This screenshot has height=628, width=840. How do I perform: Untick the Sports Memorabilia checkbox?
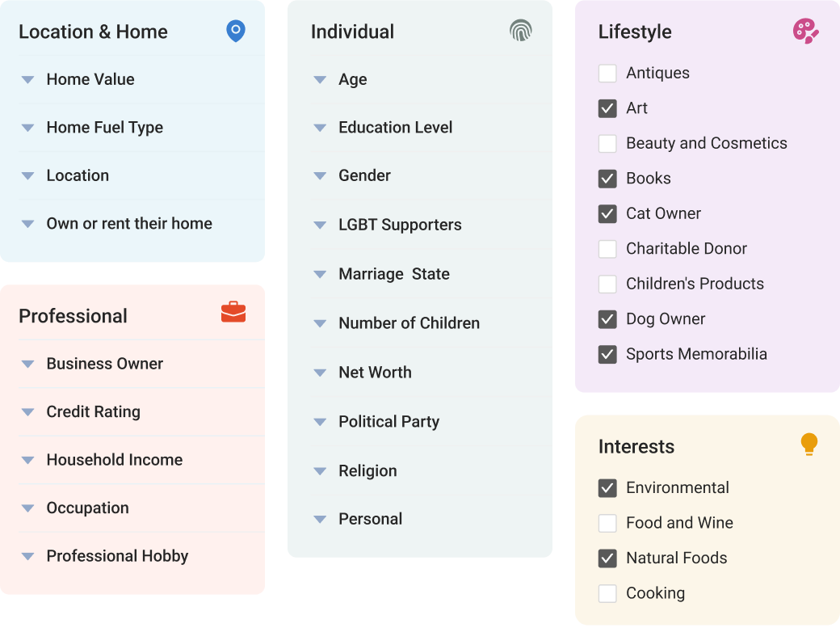[607, 355]
